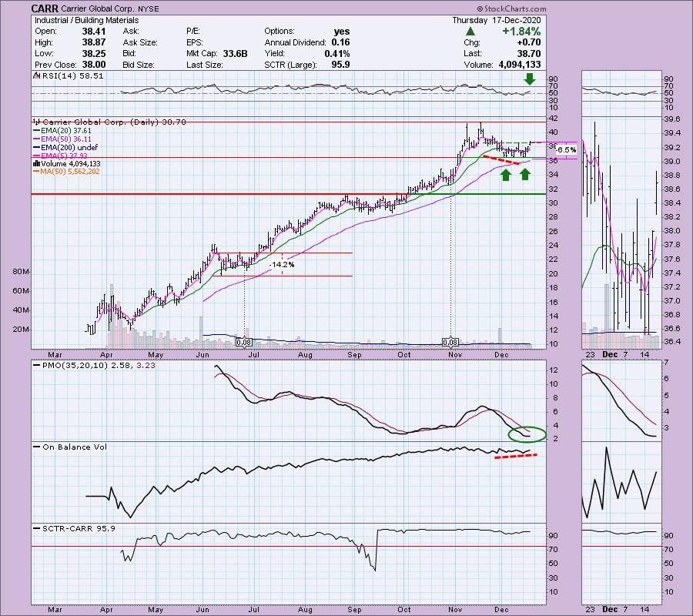Click the Mkt Cap value 33.6B
Viewport: 693px width, 616px height.
pos(235,53)
